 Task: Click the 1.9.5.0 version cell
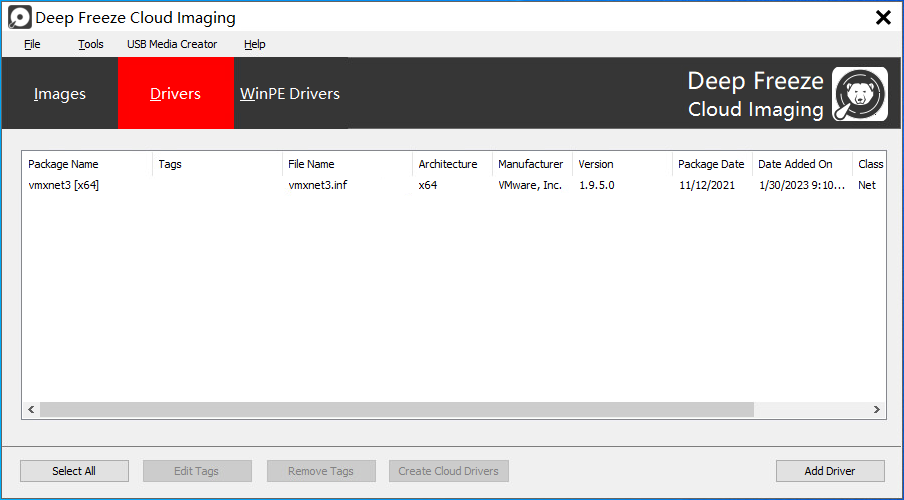point(597,185)
